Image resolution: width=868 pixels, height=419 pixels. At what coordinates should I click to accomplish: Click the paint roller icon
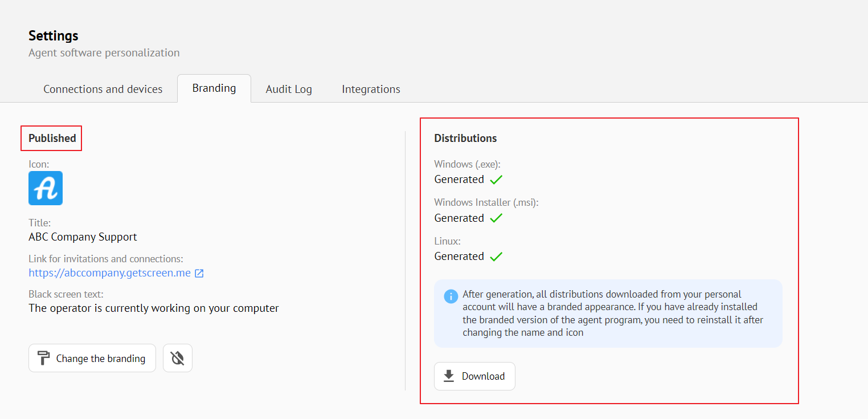44,358
